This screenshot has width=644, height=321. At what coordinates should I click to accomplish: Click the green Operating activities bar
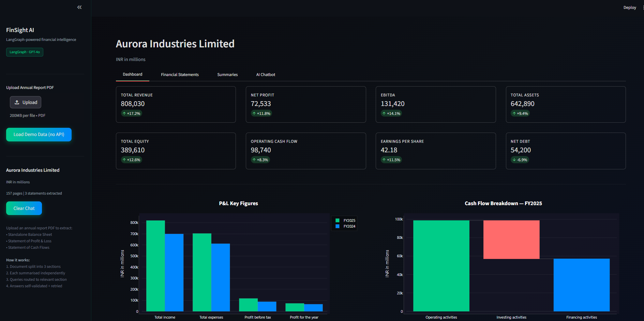point(441,266)
